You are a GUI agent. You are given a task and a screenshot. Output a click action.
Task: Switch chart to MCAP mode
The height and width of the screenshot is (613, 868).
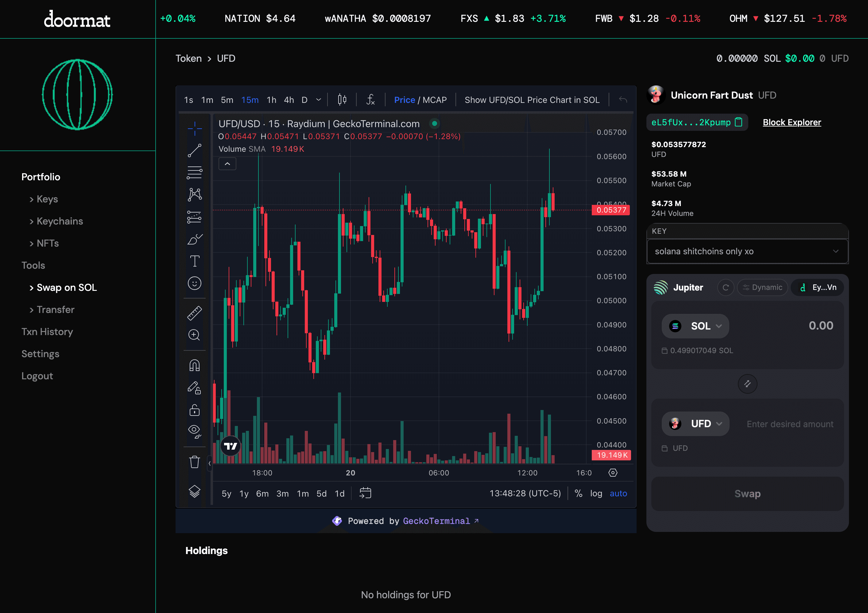click(434, 100)
